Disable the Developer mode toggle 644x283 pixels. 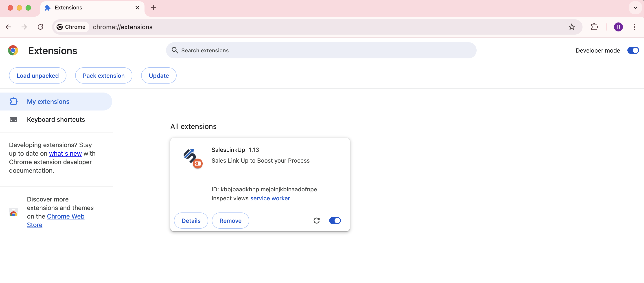tap(633, 50)
